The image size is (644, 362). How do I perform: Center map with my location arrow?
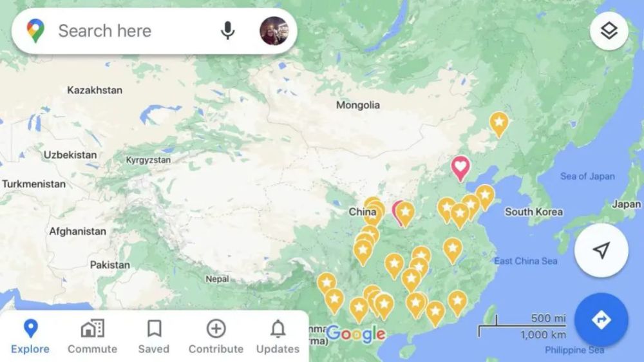(601, 250)
